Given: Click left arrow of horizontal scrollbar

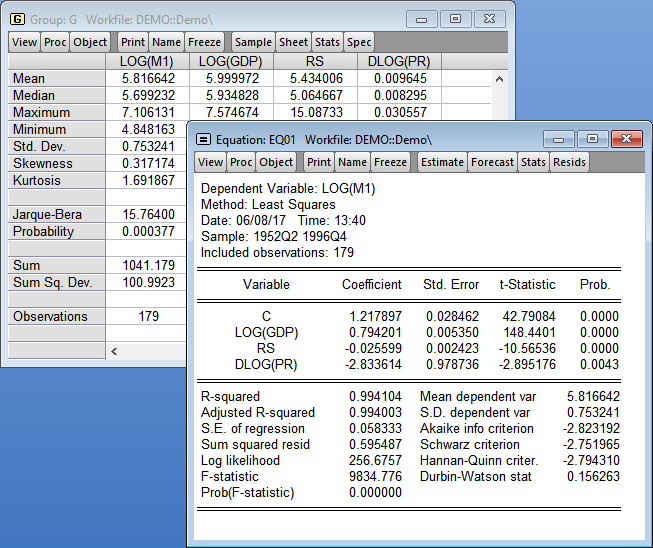Looking at the screenshot, I should (x=113, y=351).
